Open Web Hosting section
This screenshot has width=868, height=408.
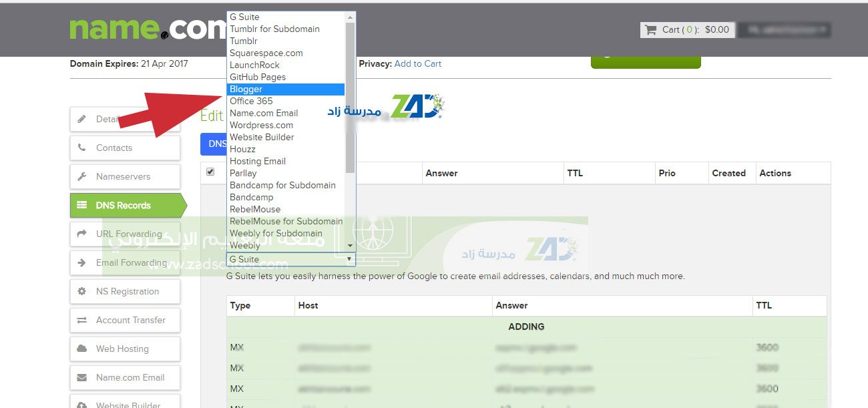pos(125,349)
